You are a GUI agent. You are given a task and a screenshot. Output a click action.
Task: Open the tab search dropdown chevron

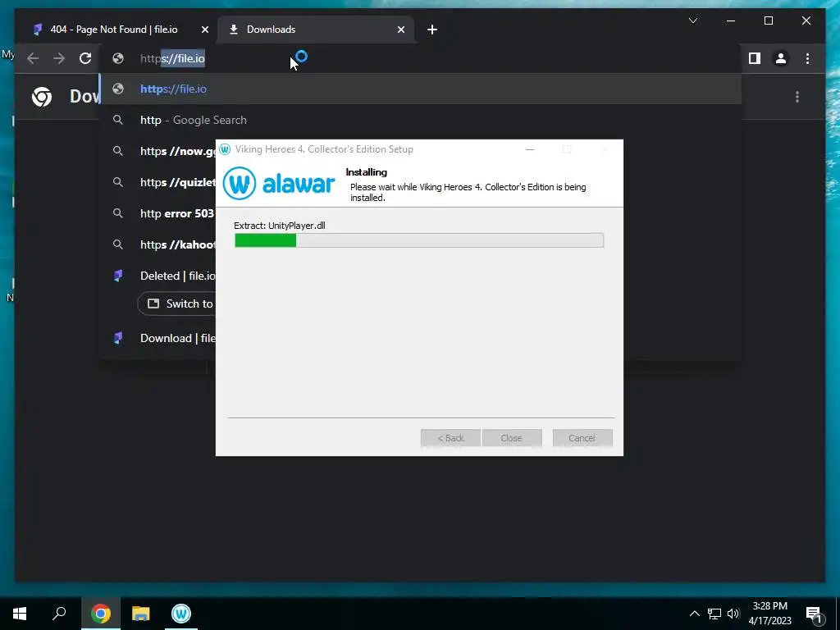pos(692,21)
